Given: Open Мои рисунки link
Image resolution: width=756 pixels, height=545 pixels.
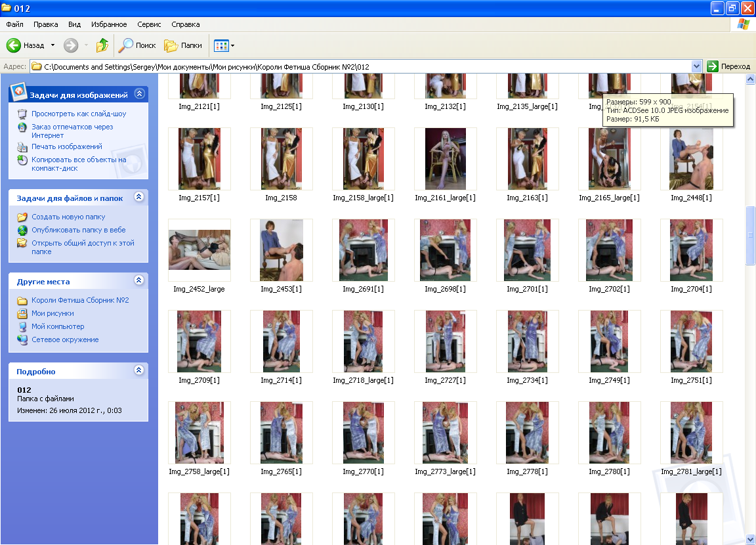Looking at the screenshot, I should click(52, 313).
